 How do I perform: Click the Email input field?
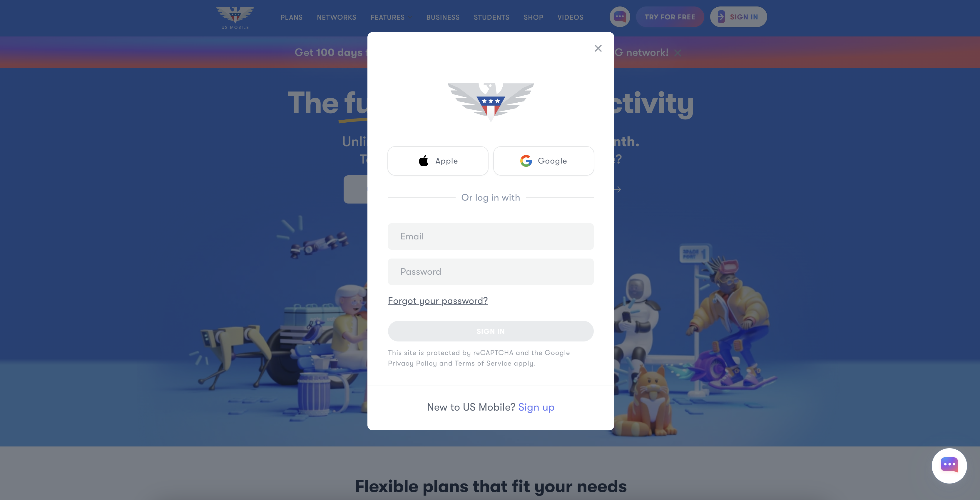[x=491, y=236]
